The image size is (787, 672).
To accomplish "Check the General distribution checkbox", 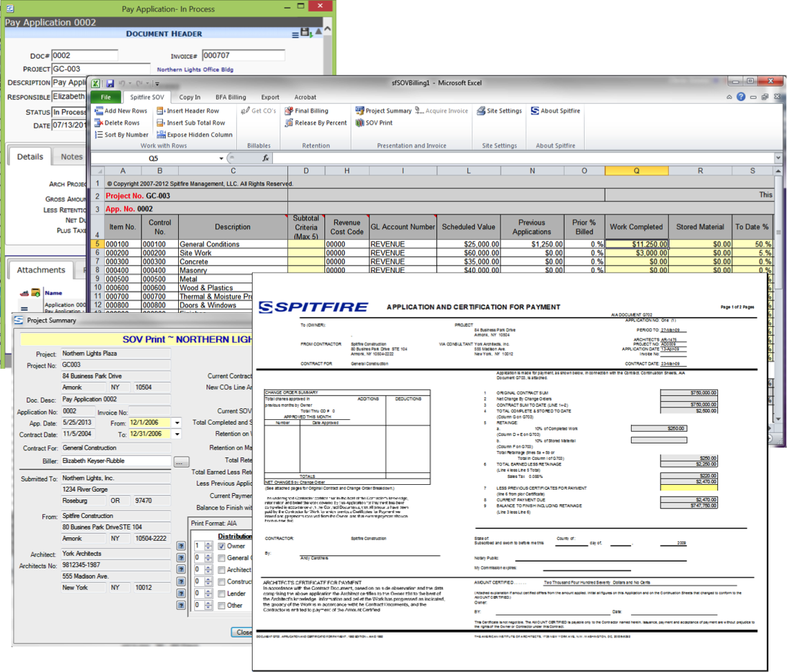I will coord(222,558).
